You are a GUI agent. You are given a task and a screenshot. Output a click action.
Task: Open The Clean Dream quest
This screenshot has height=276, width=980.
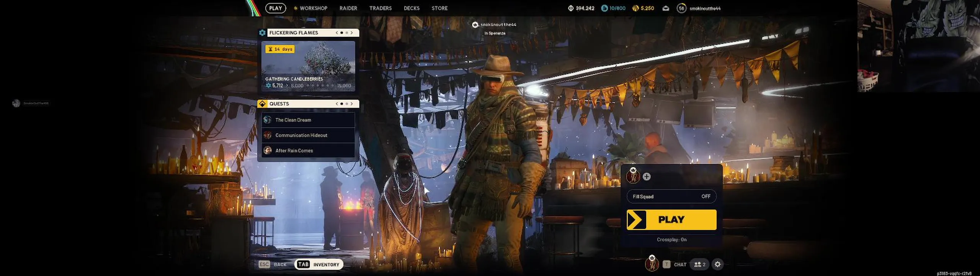tap(308, 120)
